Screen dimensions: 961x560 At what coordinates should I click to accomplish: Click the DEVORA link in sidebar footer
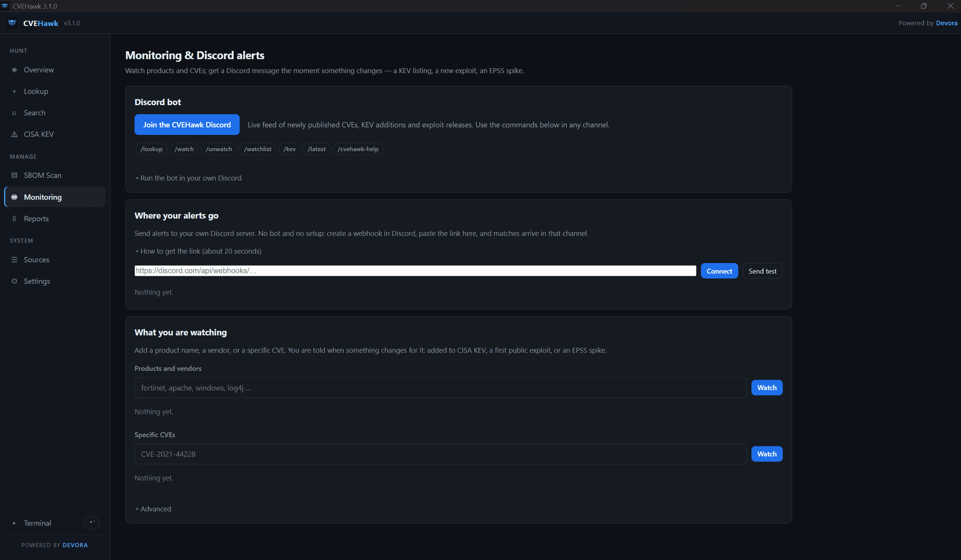click(x=75, y=545)
